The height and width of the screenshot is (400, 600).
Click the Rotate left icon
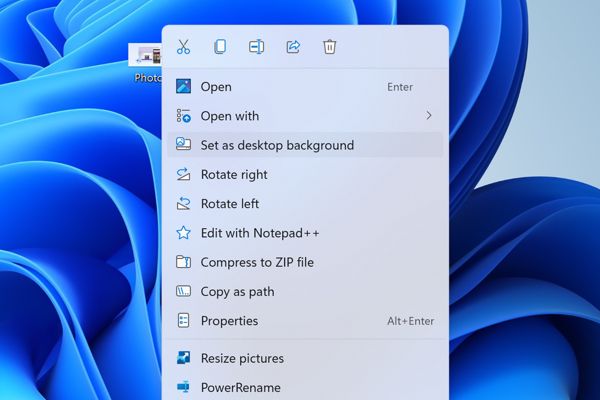coord(183,203)
